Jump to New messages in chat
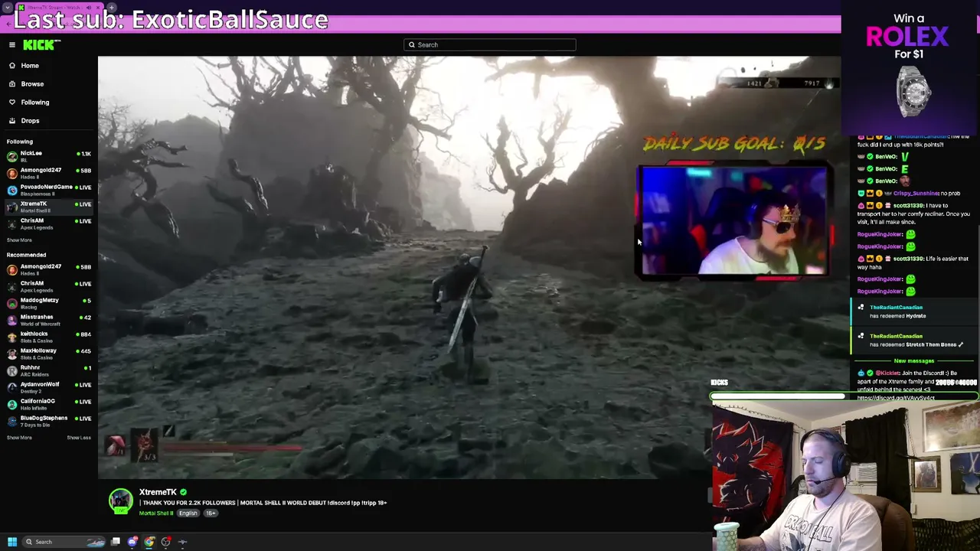 point(914,361)
